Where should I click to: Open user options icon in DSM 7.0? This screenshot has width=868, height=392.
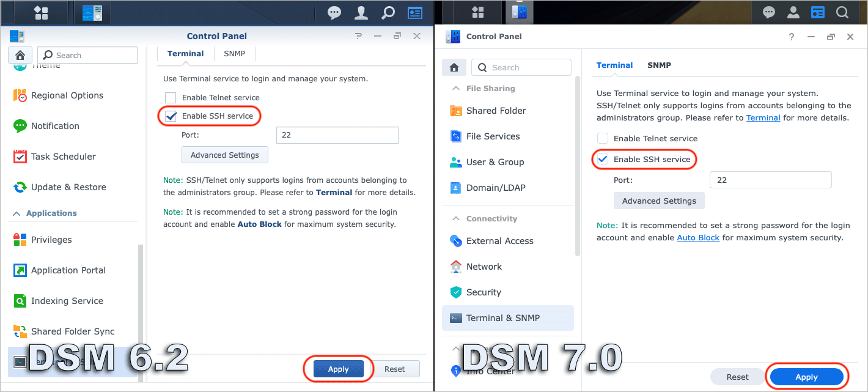tap(793, 12)
